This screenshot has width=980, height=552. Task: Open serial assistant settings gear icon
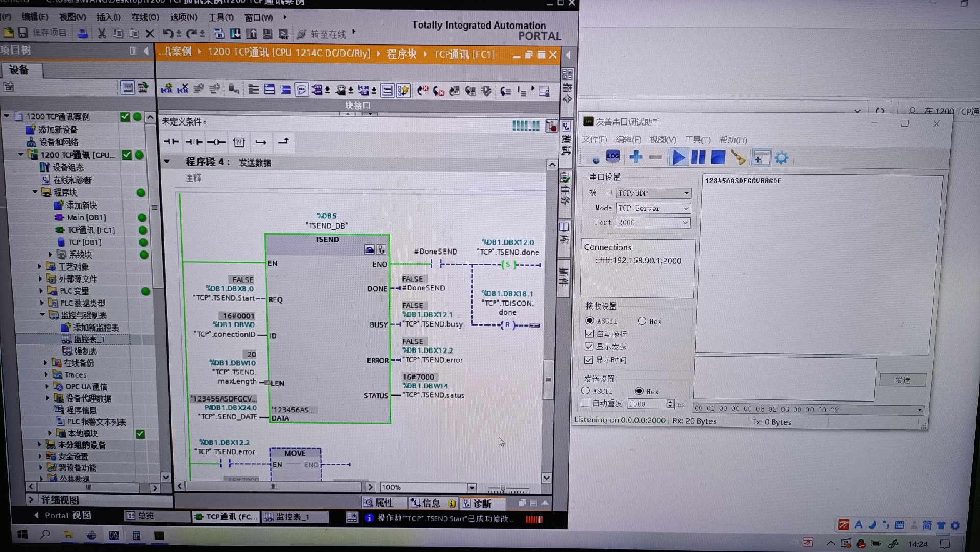pyautogui.click(x=781, y=158)
